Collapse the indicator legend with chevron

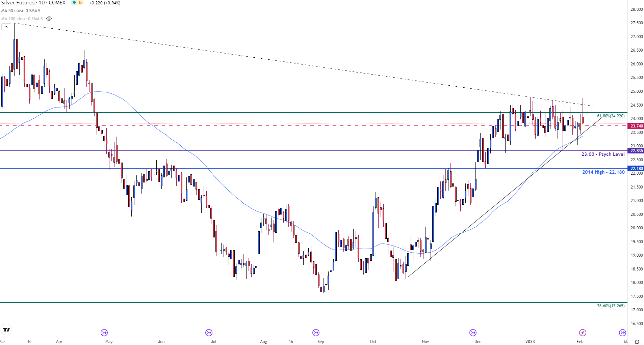click(x=6, y=27)
